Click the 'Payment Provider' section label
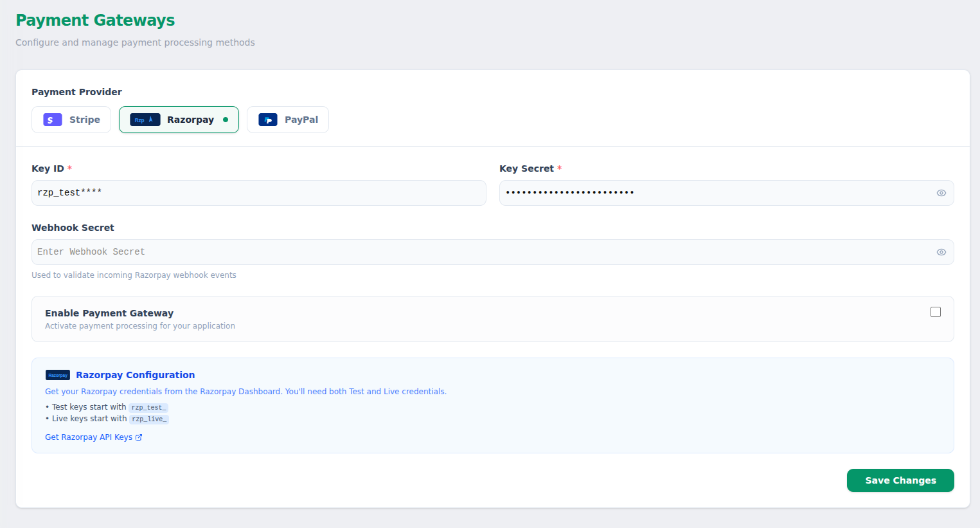The height and width of the screenshot is (528, 980). [x=76, y=92]
